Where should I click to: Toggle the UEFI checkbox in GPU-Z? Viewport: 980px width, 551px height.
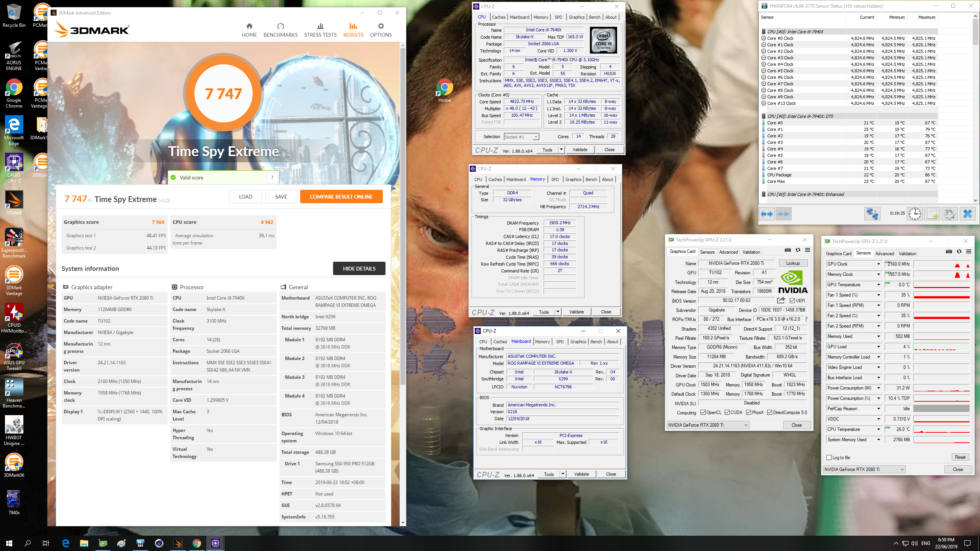pyautogui.click(x=792, y=301)
